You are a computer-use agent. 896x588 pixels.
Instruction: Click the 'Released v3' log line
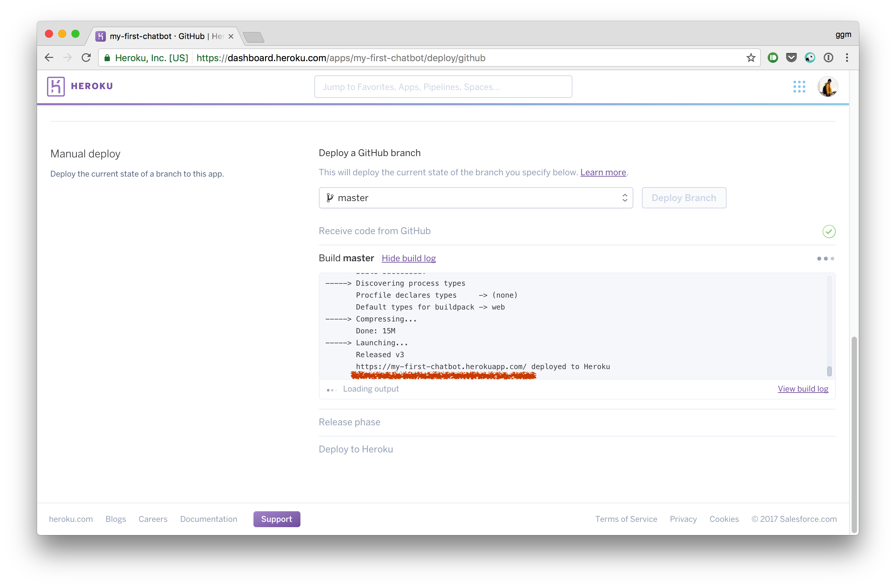[380, 355]
